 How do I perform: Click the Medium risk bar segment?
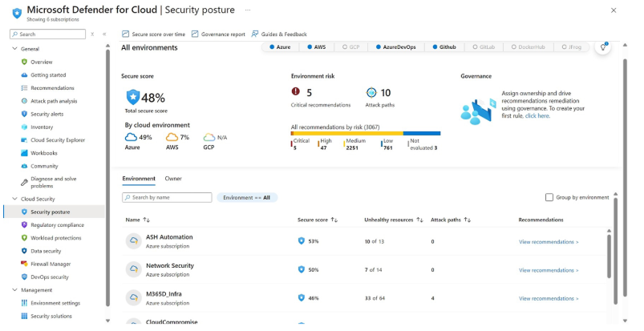348,134
